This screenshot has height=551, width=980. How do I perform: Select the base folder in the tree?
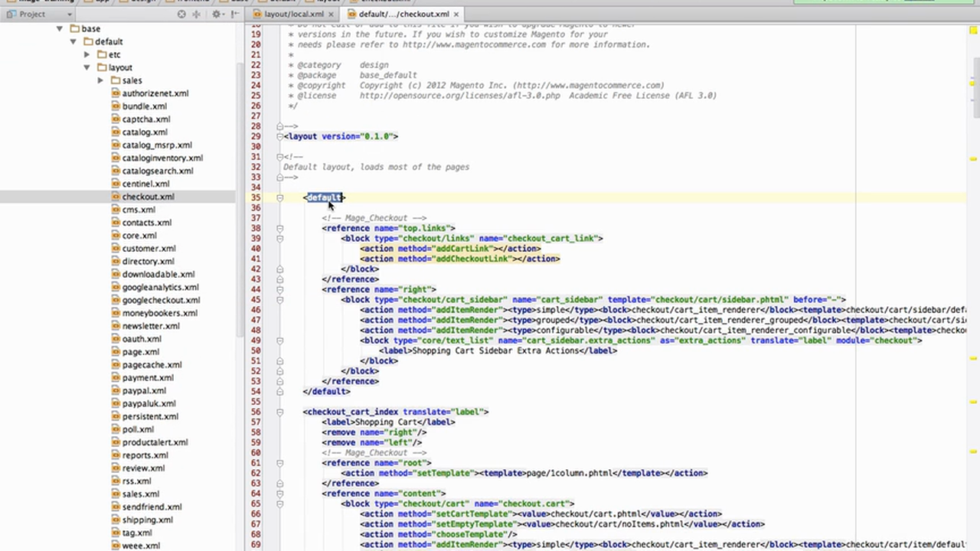click(90, 28)
